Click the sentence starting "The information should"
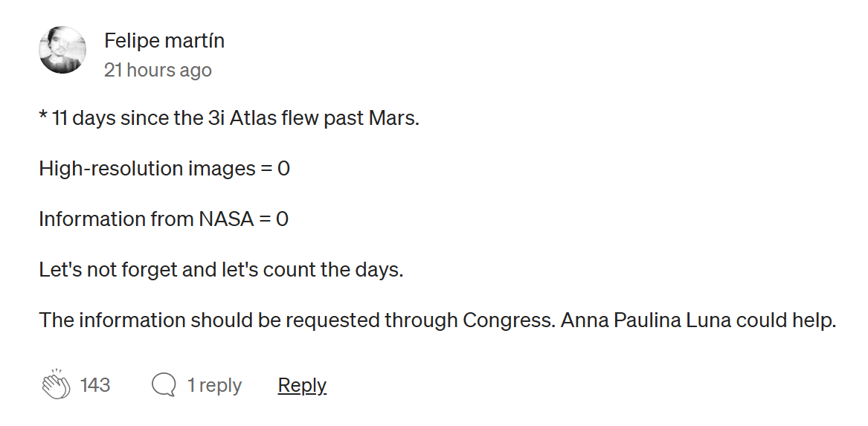The image size is (868, 426). 437,320
